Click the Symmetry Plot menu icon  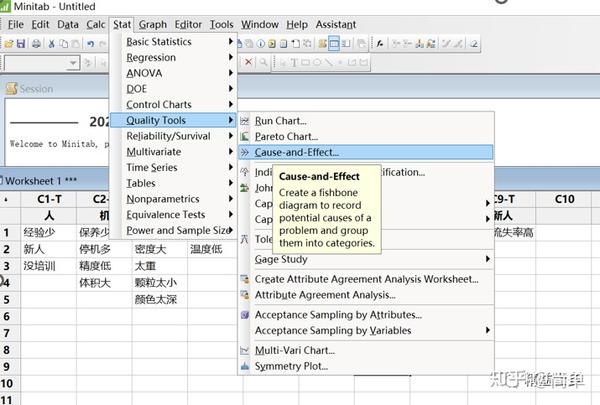(x=245, y=366)
